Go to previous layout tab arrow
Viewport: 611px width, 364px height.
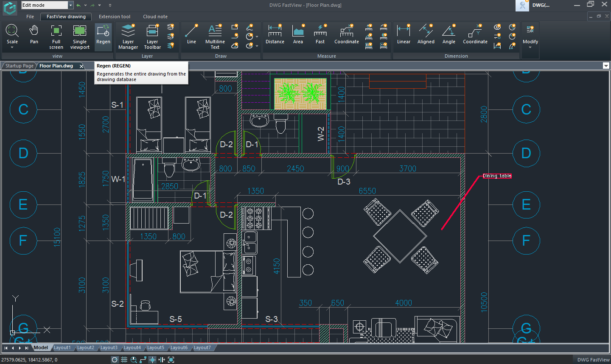(x=13, y=348)
